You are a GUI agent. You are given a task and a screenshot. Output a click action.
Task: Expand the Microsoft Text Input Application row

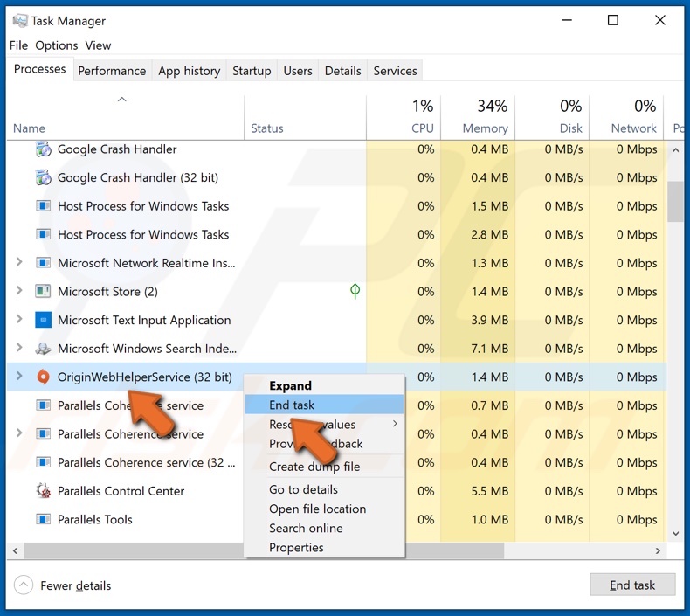19,319
